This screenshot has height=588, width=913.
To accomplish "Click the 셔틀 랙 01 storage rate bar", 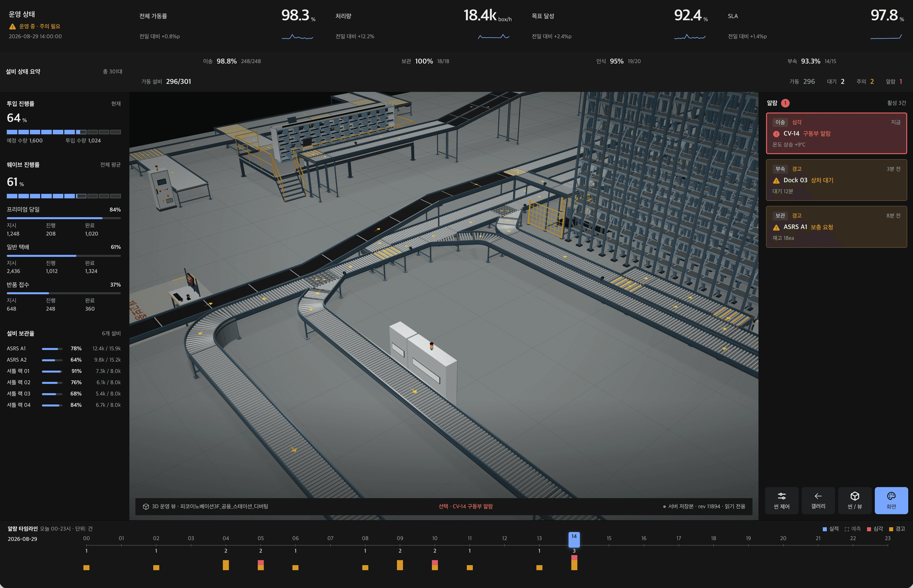I will click(52, 372).
